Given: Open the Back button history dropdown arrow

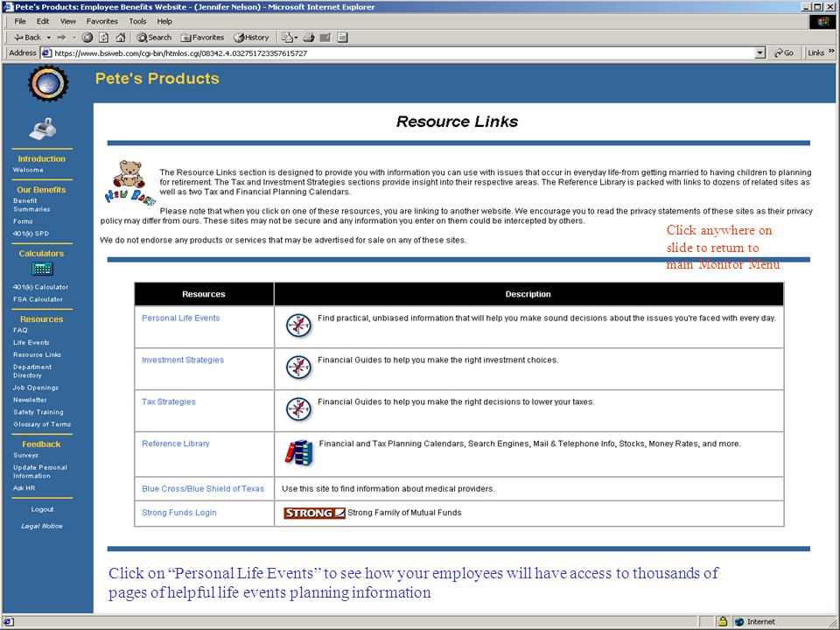Looking at the screenshot, I should coord(49,38).
